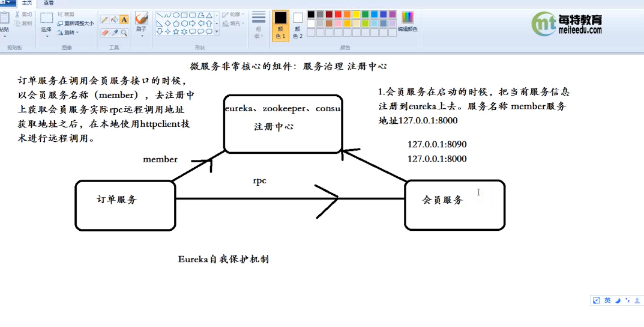Switch to the View (查看) tab
Viewport: 644px width, 327px height.
(x=49, y=3)
